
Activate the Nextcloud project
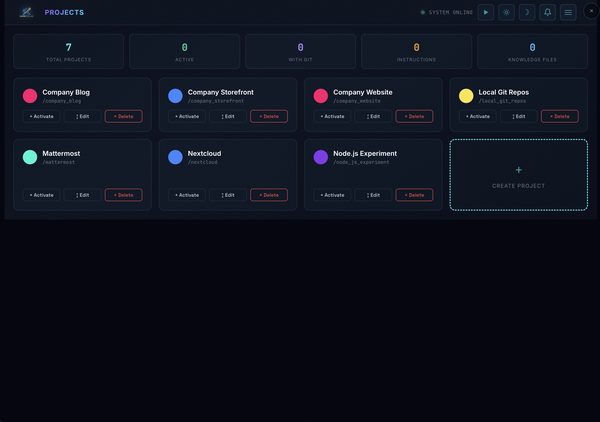[x=187, y=195]
